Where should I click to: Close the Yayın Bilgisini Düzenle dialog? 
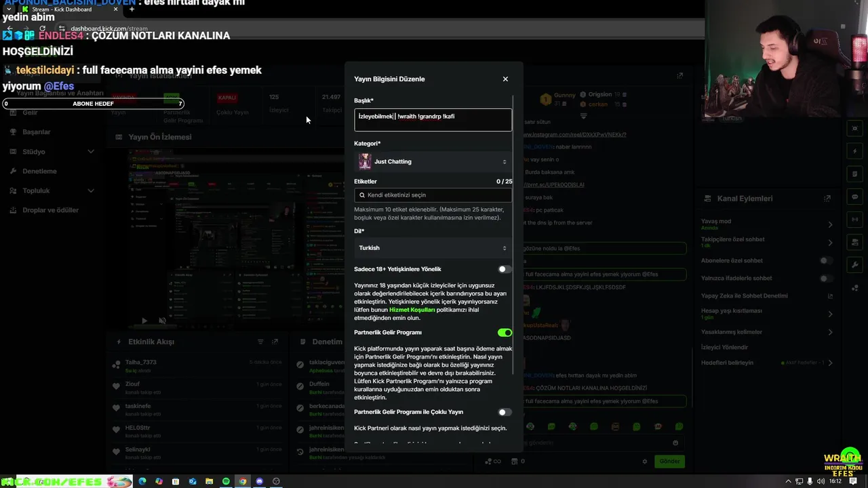pos(505,79)
